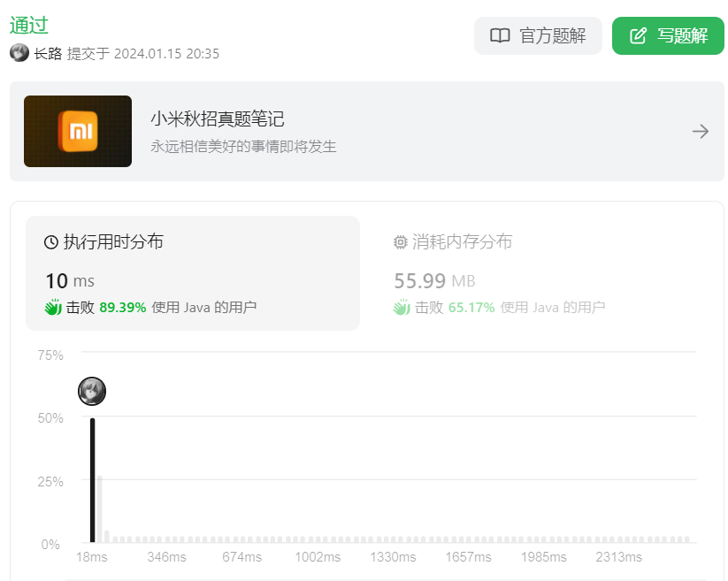Click the pencil edit icon in 写题解
The width and height of the screenshot is (728, 581).
click(638, 35)
